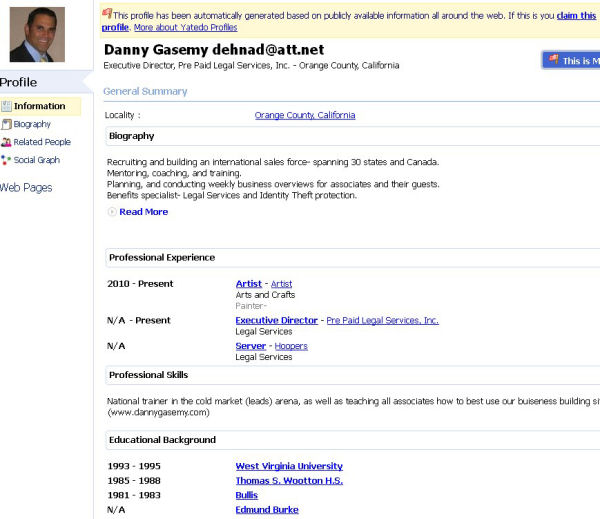
Task: Click the Locality label
Action: pos(122,115)
